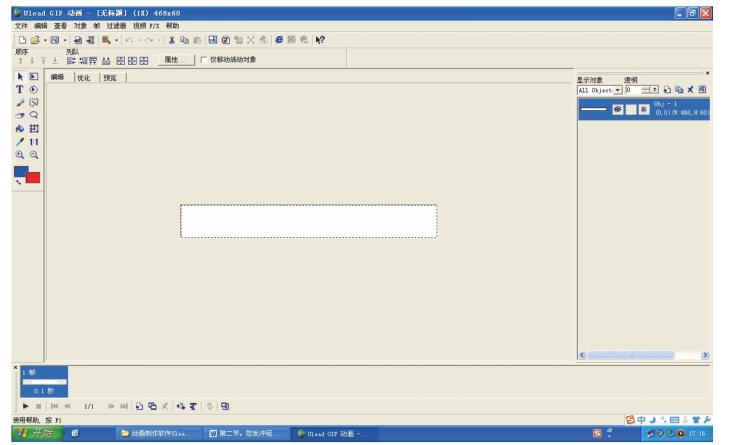Click the duplicate object icon in object panel
The height and width of the screenshot is (445, 737).
[x=679, y=89]
